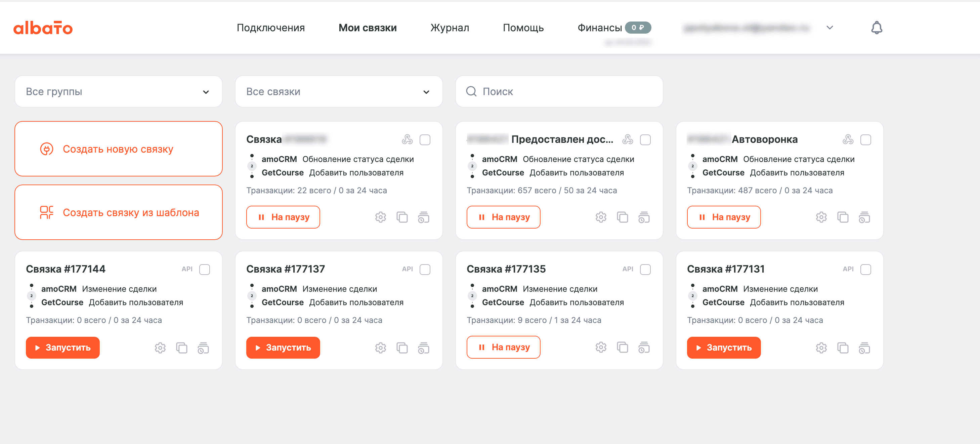Open the Автоворонка card title

(x=764, y=139)
